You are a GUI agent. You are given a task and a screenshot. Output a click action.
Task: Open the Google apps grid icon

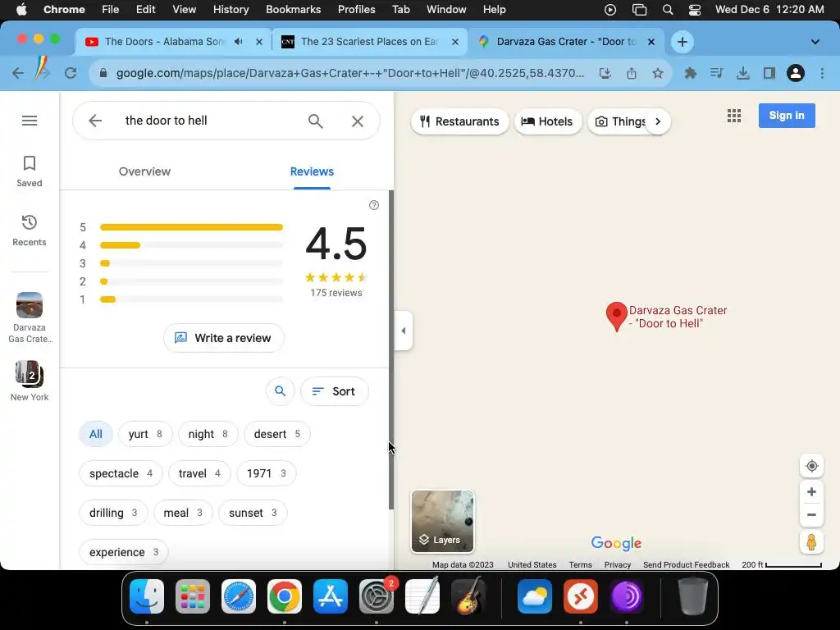pos(734,116)
